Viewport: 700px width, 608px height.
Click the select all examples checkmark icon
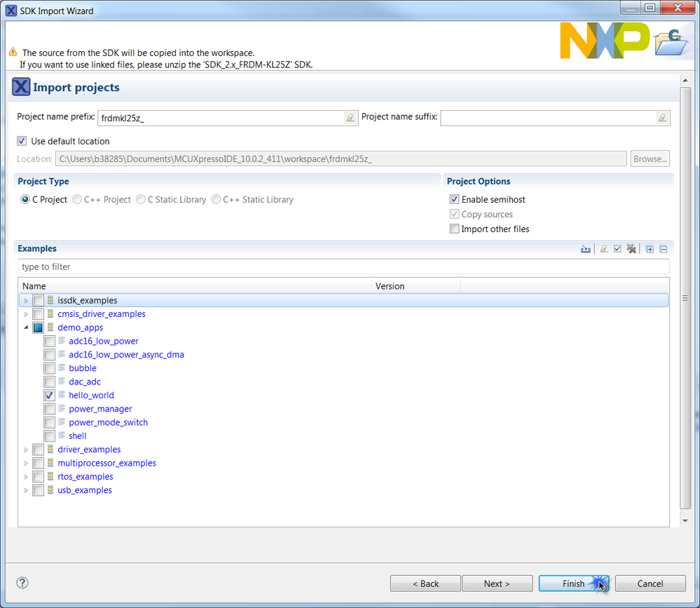(x=617, y=249)
